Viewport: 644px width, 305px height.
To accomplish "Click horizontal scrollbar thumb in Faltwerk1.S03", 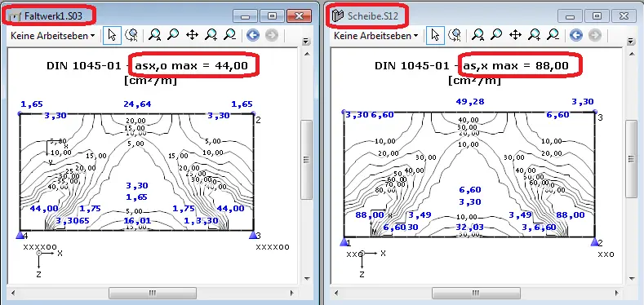I will click(153, 293).
